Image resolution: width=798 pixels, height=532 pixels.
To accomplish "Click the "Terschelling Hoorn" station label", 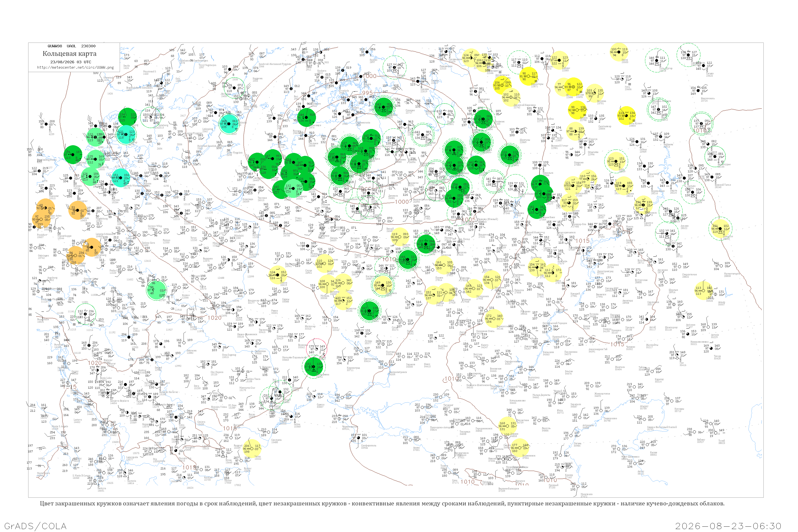I will (x=47, y=160).
